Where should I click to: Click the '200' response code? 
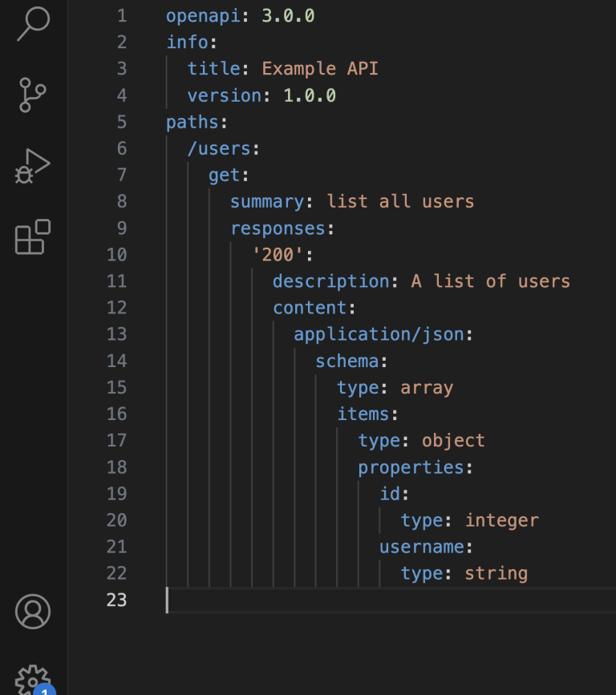[x=278, y=254]
